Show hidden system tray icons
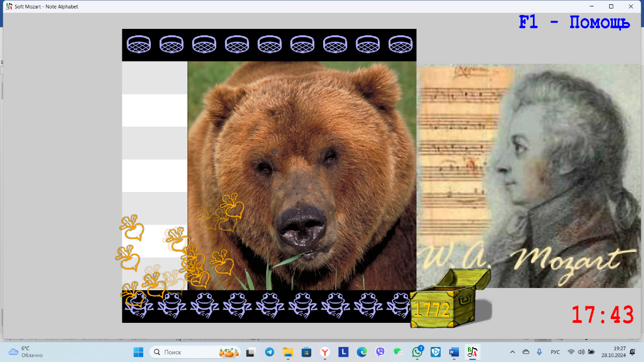 [x=512, y=352]
